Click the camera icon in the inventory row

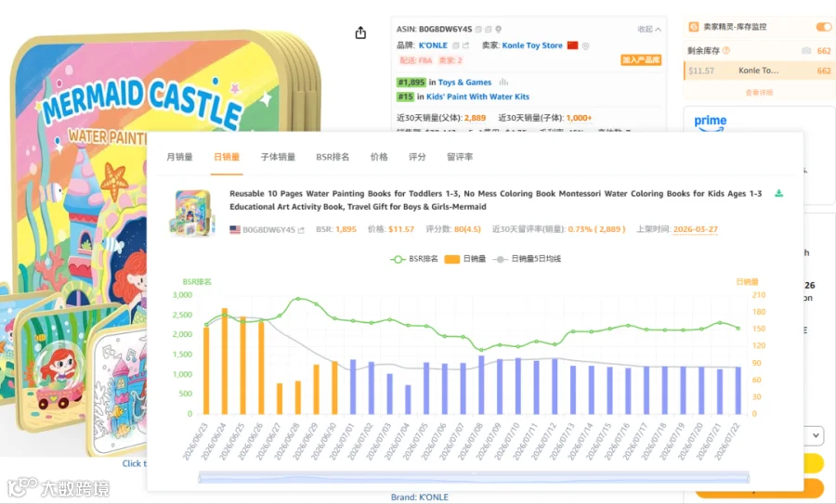point(806,51)
